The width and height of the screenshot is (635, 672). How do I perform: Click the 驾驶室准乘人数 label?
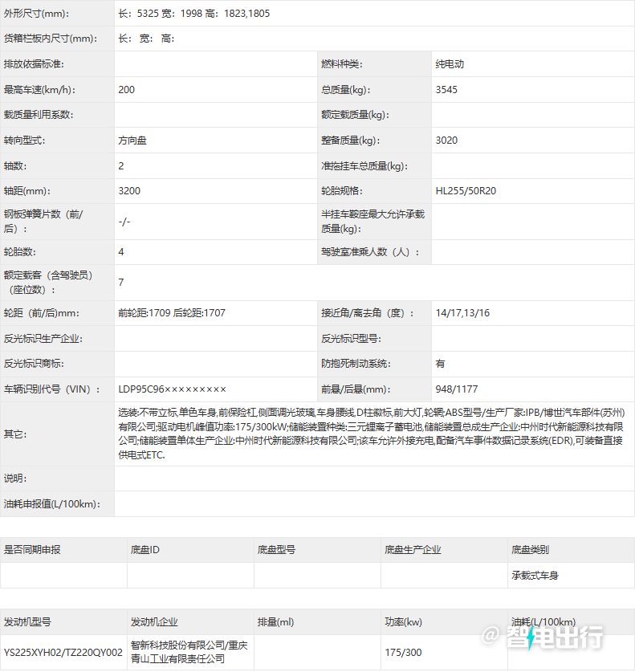pos(371,251)
